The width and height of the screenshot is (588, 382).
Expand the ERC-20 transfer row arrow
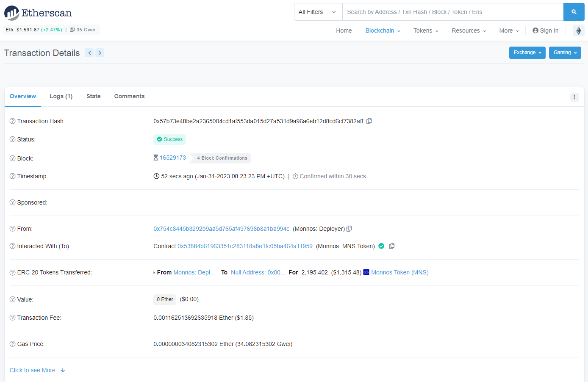(154, 273)
